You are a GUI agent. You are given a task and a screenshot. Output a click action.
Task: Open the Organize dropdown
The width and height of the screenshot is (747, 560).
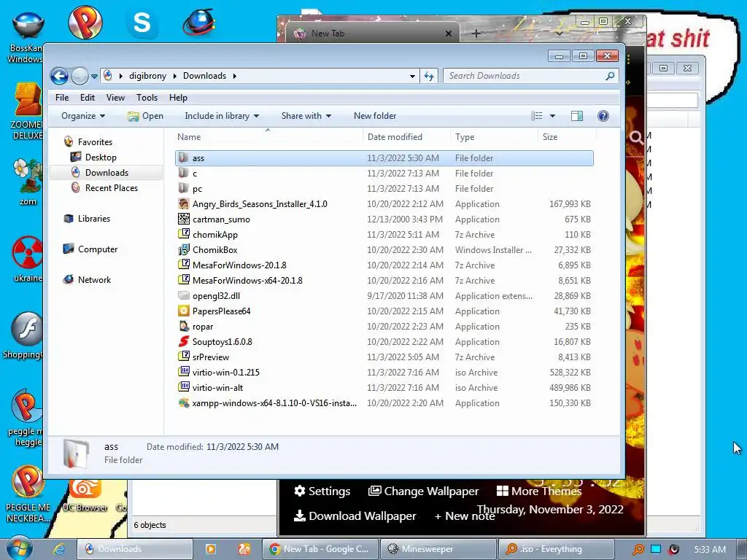pyautogui.click(x=83, y=116)
